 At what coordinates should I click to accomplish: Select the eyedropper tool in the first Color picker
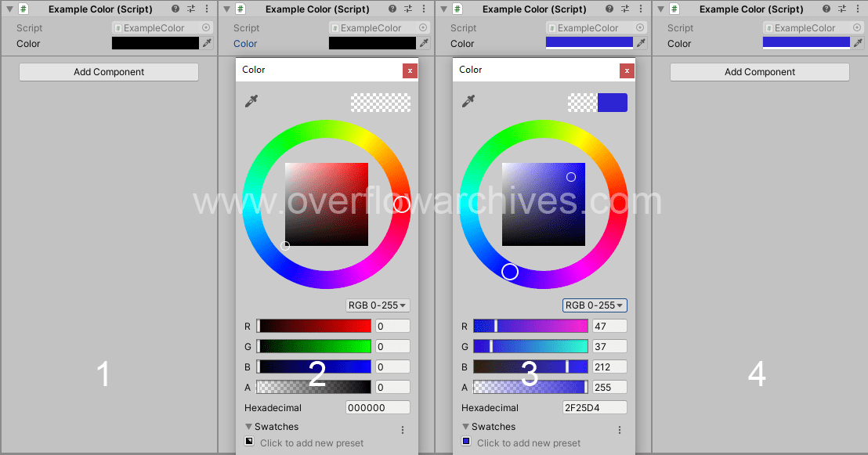click(252, 102)
